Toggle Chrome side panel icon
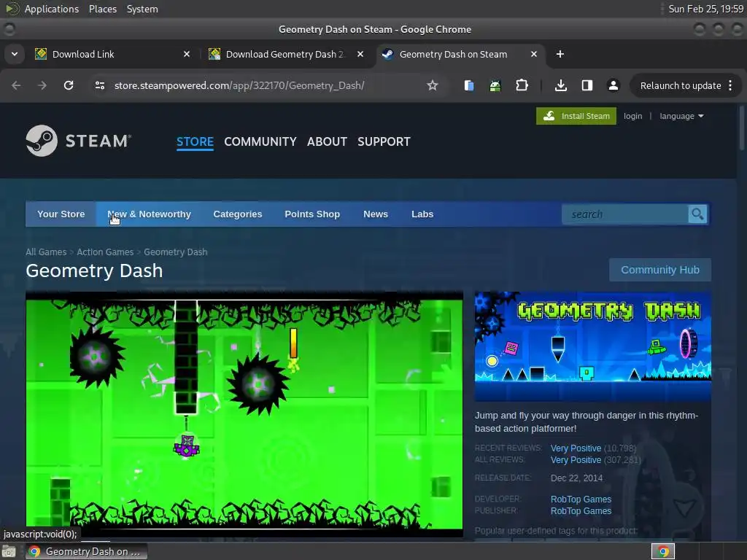The image size is (747, 560). coord(587,85)
